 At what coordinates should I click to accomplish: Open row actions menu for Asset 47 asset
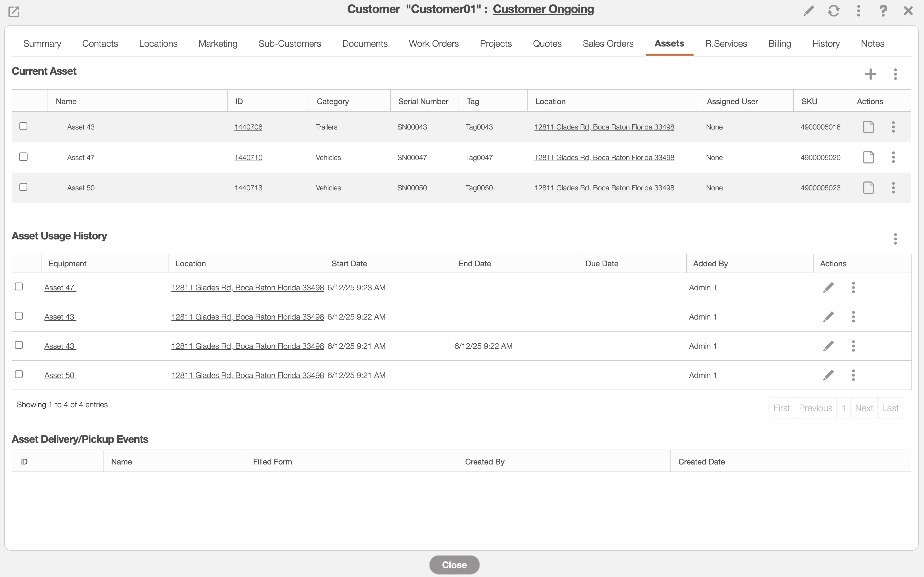pos(893,157)
